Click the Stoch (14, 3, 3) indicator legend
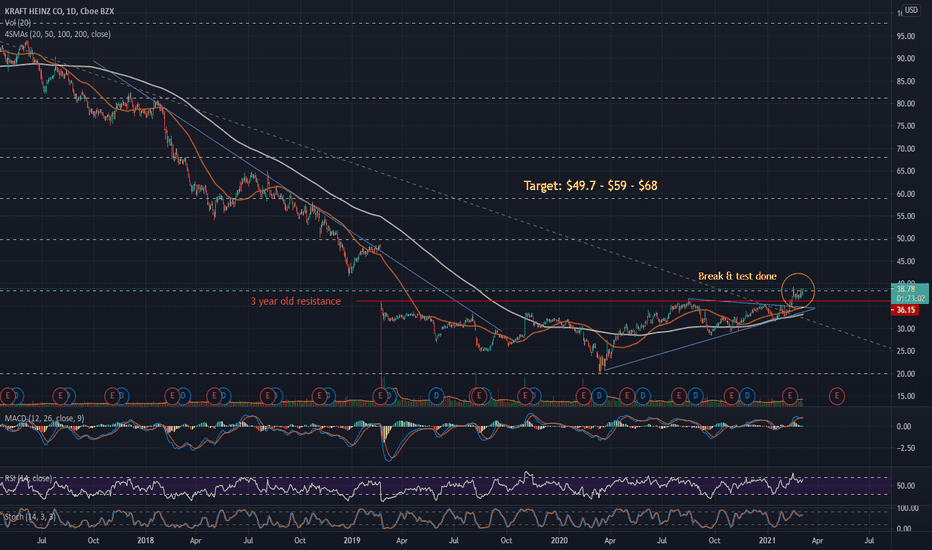Image resolution: width=932 pixels, height=550 pixels. 30,517
